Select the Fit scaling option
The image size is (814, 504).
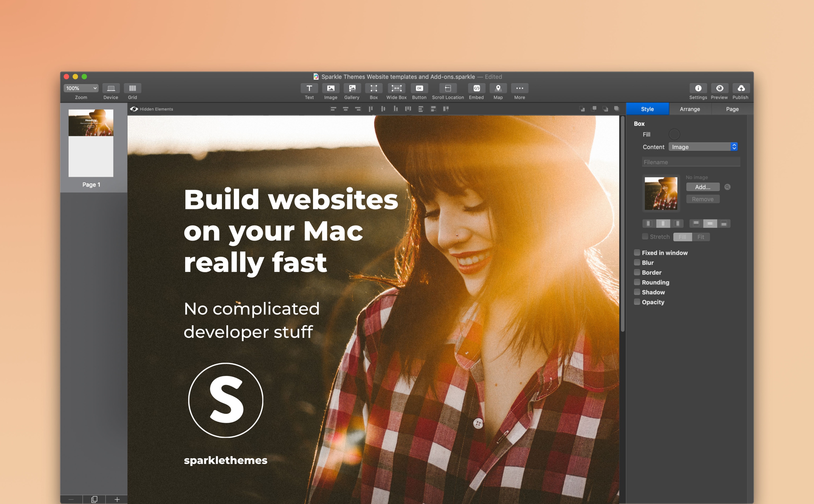(x=701, y=237)
